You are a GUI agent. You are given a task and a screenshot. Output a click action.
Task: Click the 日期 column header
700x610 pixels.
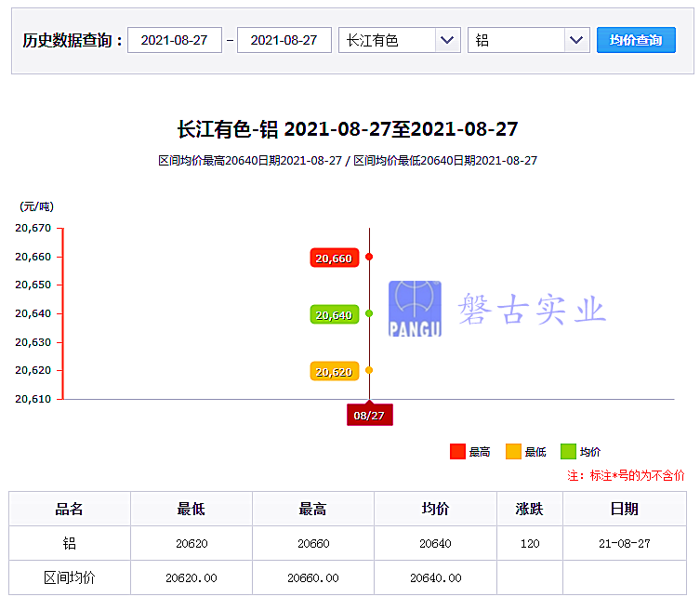625,509
